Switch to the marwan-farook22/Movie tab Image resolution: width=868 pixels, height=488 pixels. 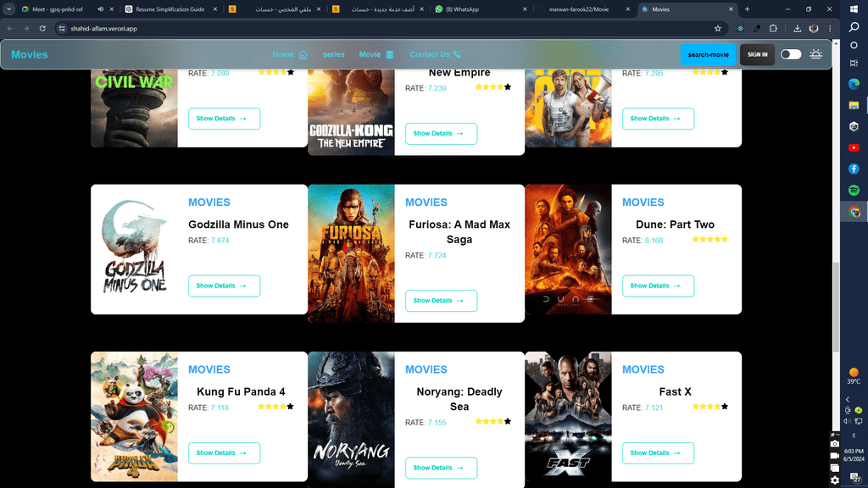(x=584, y=9)
